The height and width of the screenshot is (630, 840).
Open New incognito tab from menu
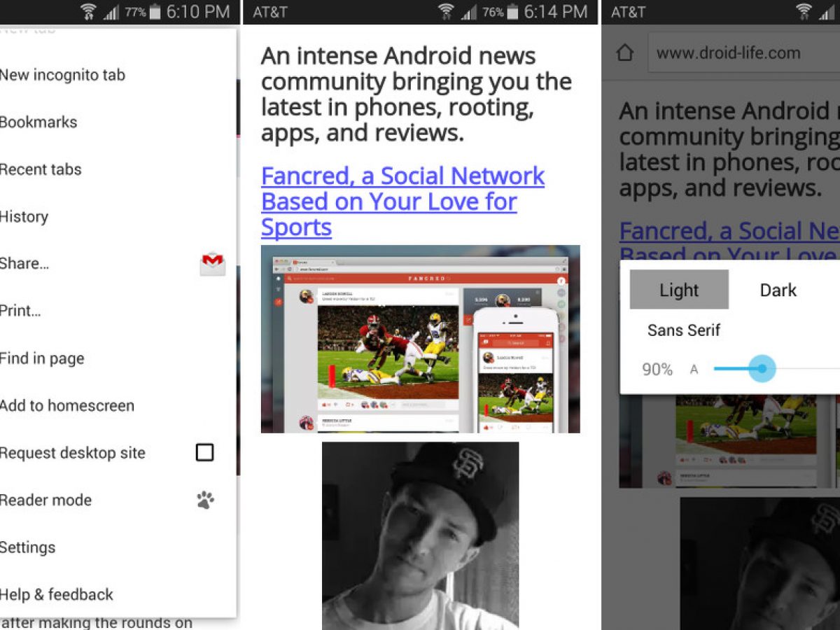coord(63,75)
